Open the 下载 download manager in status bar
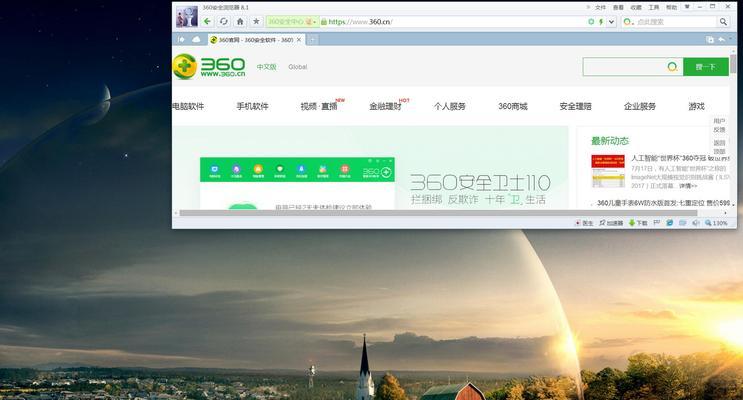Viewport: 743px width, 400px height. point(638,223)
